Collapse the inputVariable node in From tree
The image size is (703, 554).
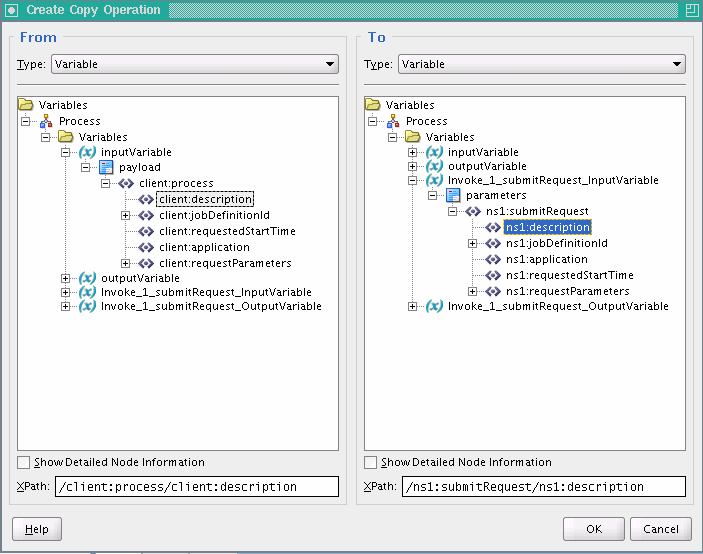(x=65, y=152)
